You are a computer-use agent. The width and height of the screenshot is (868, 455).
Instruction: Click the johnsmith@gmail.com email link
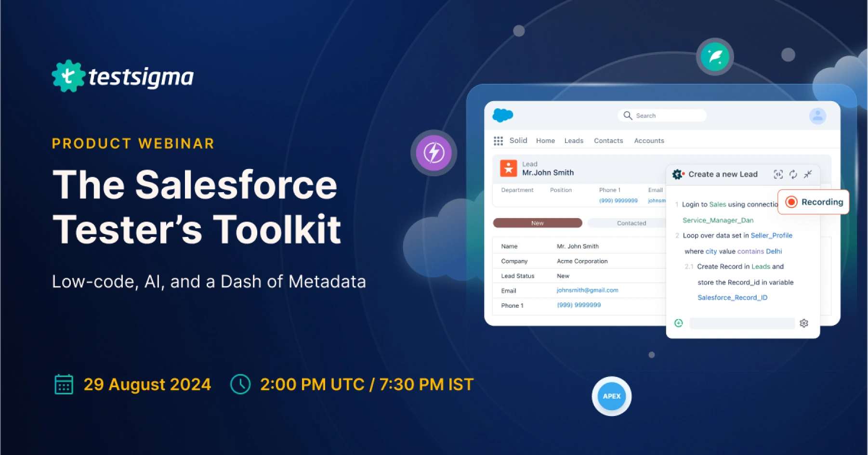pyautogui.click(x=587, y=290)
